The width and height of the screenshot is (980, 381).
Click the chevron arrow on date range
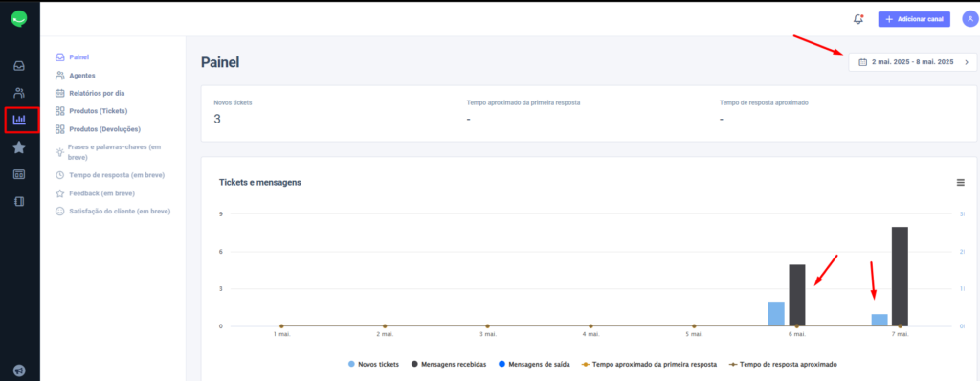click(x=967, y=62)
